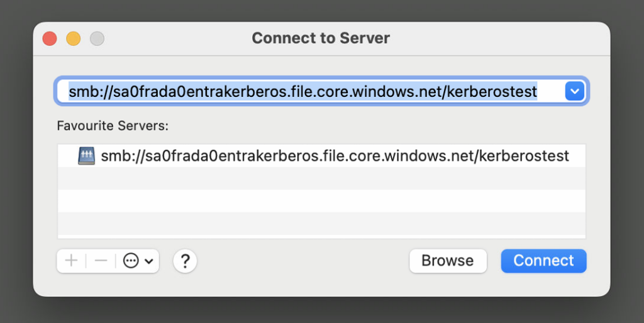The height and width of the screenshot is (323, 644).
Task: Click the third row of favourites list
Action: click(321, 201)
